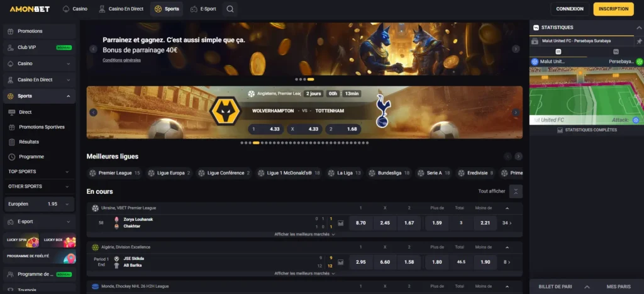Filter by La Liga chip

[x=344, y=173]
